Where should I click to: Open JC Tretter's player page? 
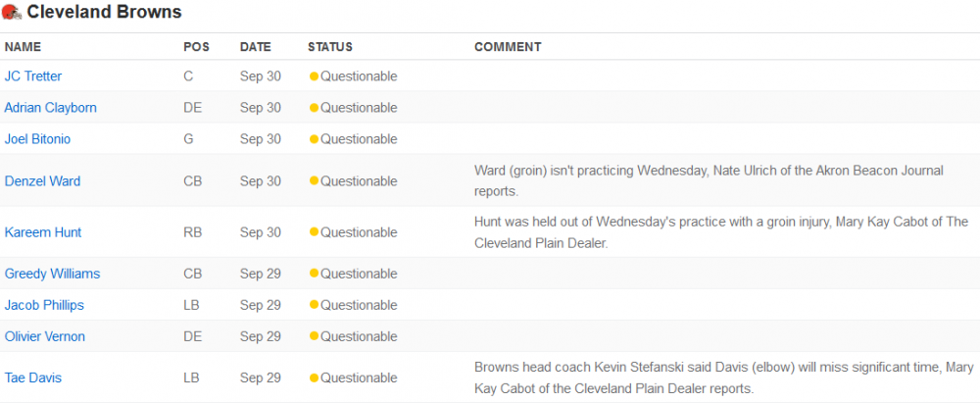click(33, 76)
